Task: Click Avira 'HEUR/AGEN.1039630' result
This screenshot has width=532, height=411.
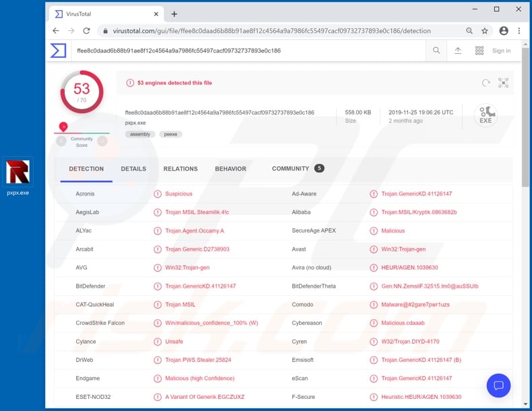Action: pos(409,267)
